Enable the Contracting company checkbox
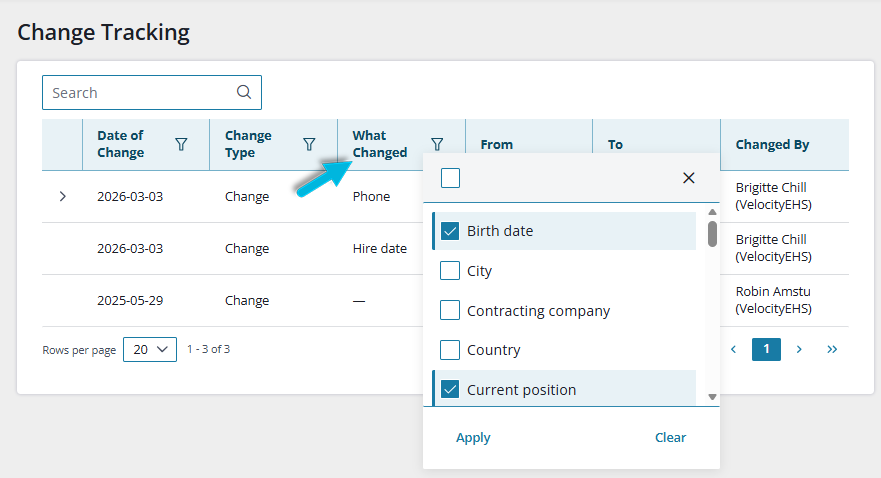 point(450,310)
